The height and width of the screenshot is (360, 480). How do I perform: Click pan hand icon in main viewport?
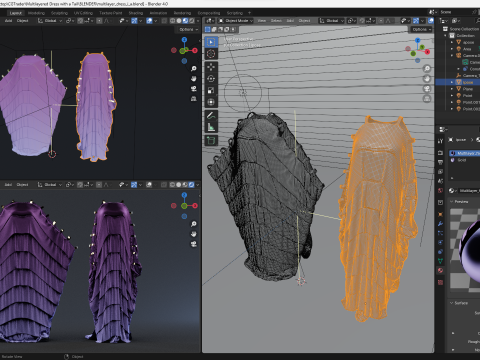[427, 79]
